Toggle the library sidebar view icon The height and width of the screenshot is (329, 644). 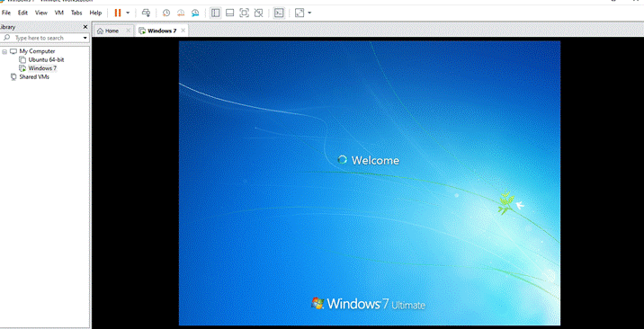click(215, 13)
